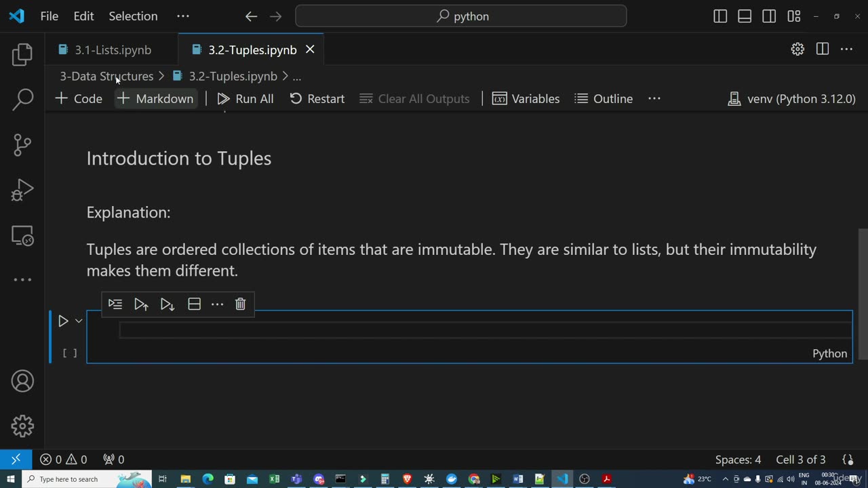Close the 3.2-Tuples.ipynb tab

[x=310, y=49]
